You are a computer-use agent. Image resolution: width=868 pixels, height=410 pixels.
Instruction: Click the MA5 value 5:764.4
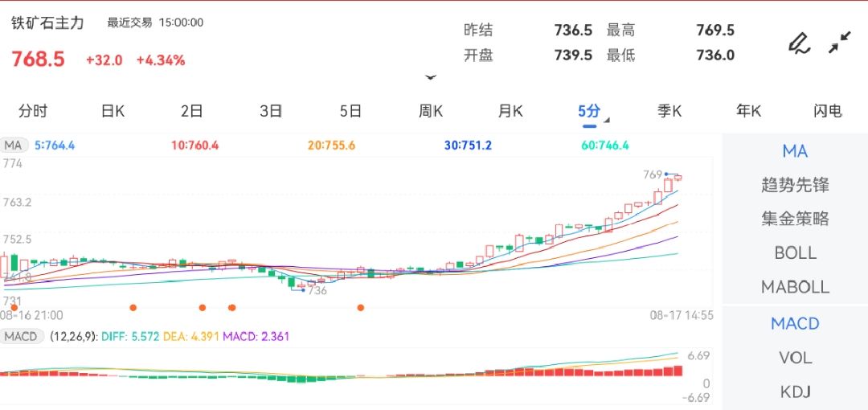[x=55, y=146]
